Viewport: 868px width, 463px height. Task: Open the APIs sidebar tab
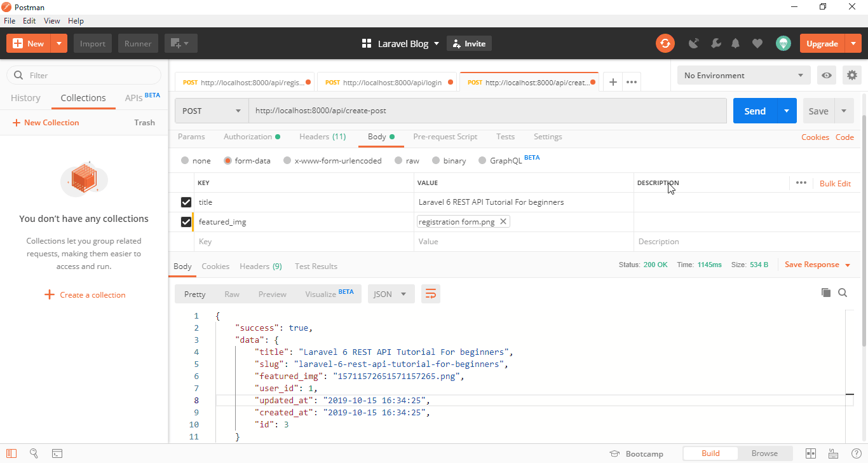(x=142, y=98)
